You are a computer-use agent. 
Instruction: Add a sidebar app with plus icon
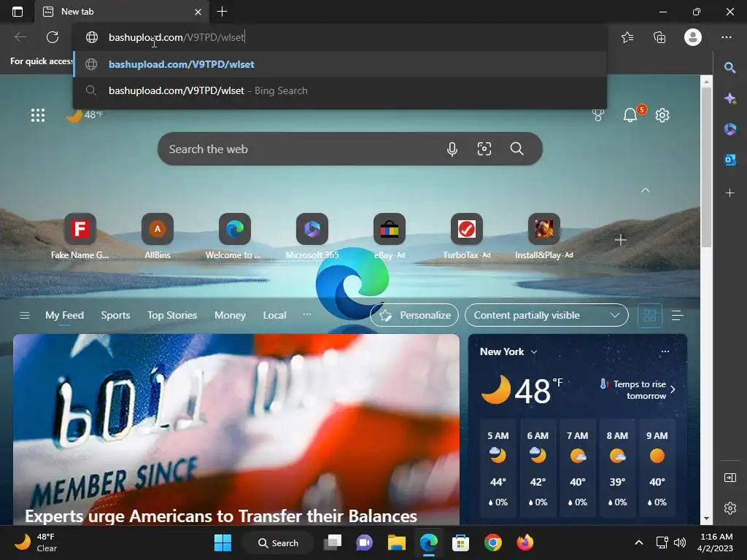[x=729, y=192]
